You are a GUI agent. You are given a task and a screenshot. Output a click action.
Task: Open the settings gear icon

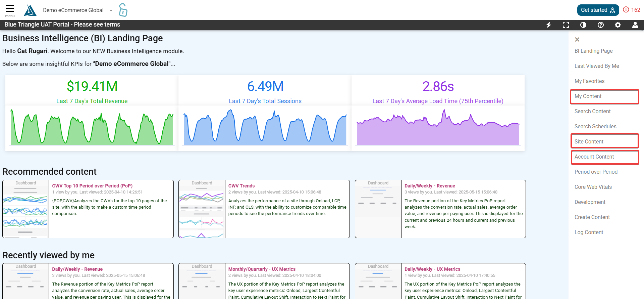click(x=618, y=25)
